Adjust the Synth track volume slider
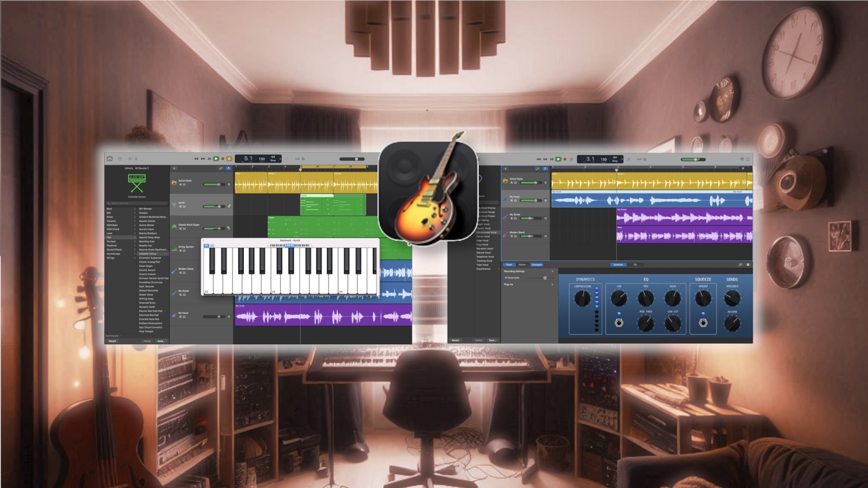This screenshot has height=488, width=868. 214,206
